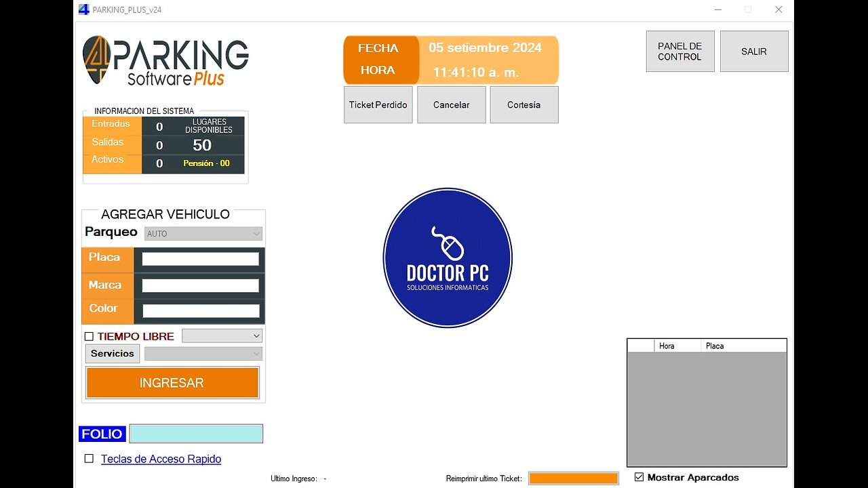
Task: Check the Teclas de Acceso Rapido box
Action: pos(89,458)
